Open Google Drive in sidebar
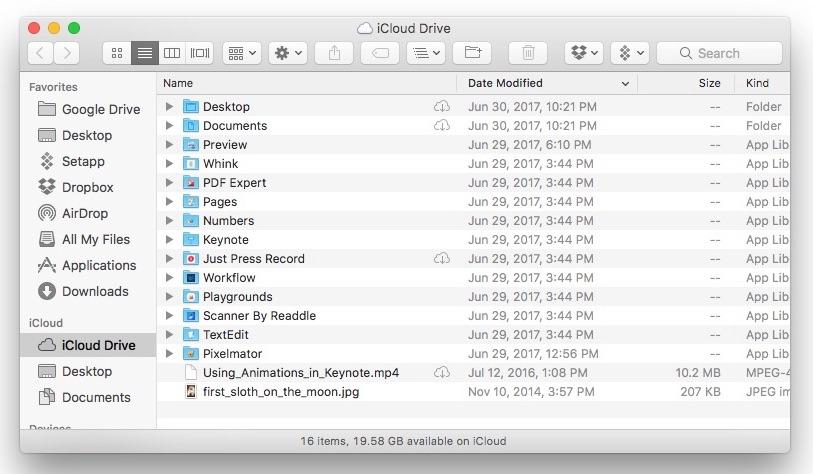The width and height of the screenshot is (813, 474). (x=89, y=109)
